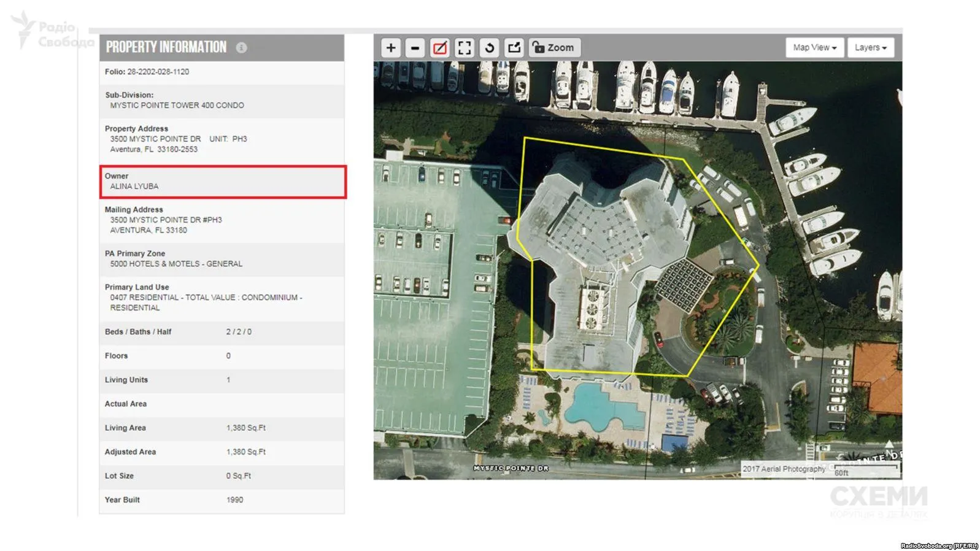
Task: Click the 60ft scale bar
Action: [x=865, y=471]
